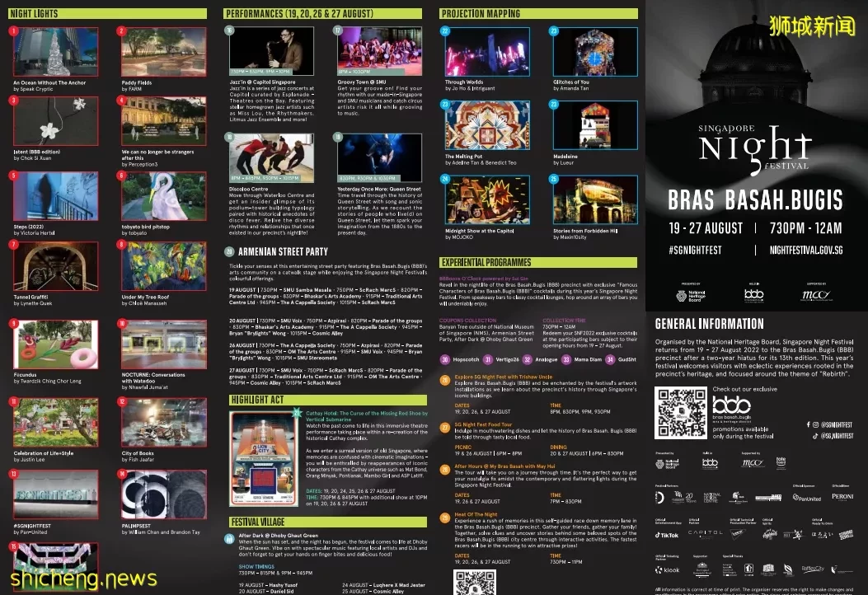Click purple badge 30 next to Hopscotch
Viewport: 868px width, 595px height.
point(445,360)
